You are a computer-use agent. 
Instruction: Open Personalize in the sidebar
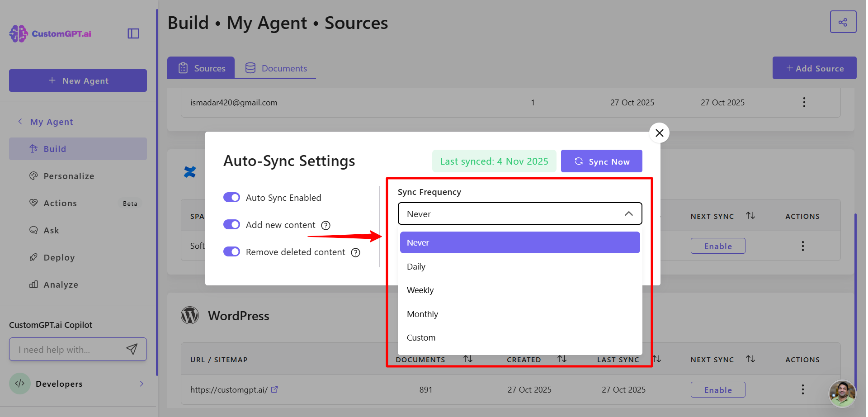click(x=78, y=176)
